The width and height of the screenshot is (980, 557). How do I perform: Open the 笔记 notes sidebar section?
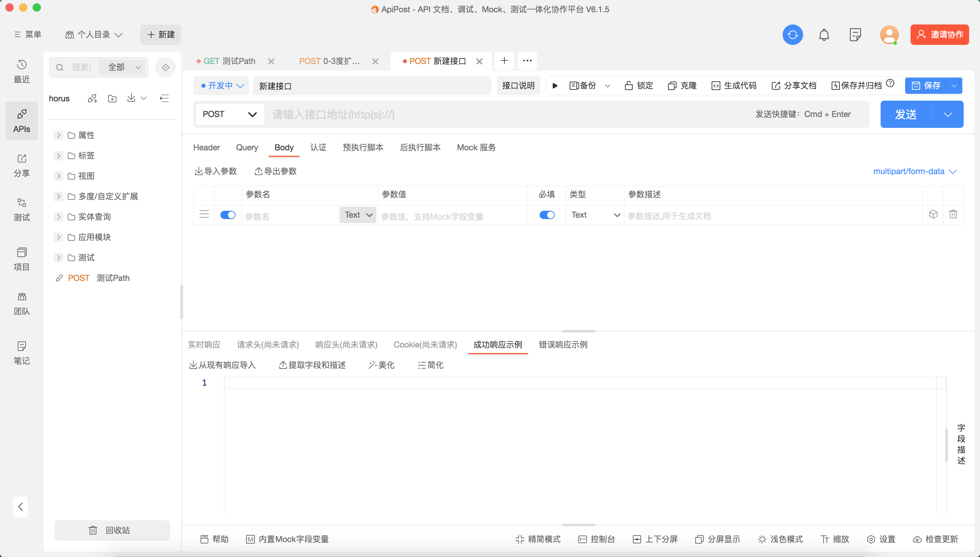tap(22, 353)
